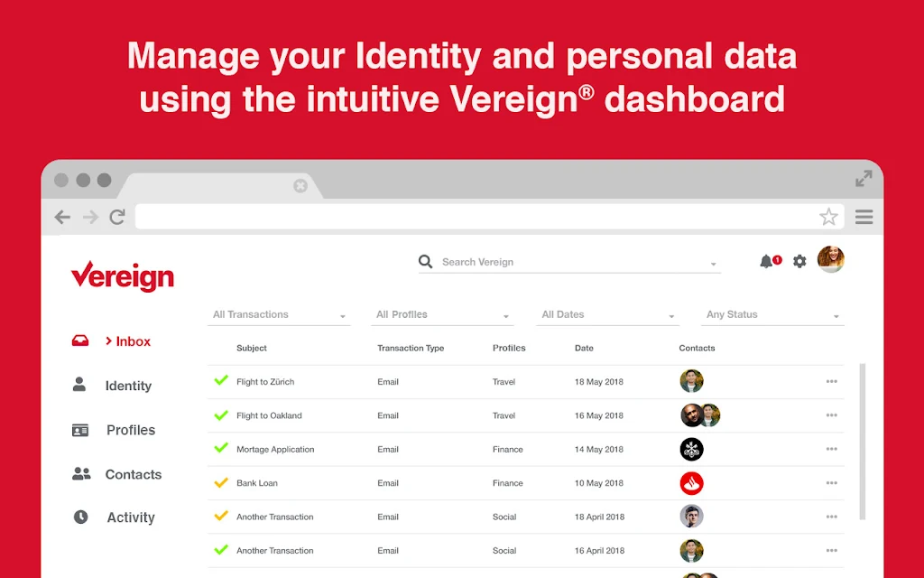Sort by Contacts column header
Image resolution: width=924 pixels, height=578 pixels.
pyautogui.click(x=697, y=348)
